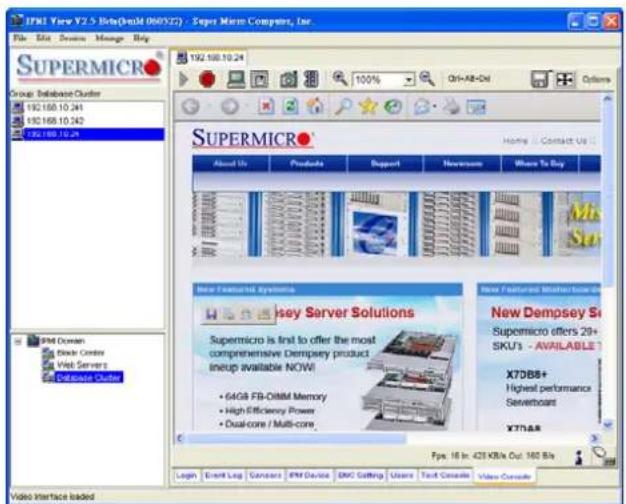Open the Help menu

point(141,38)
